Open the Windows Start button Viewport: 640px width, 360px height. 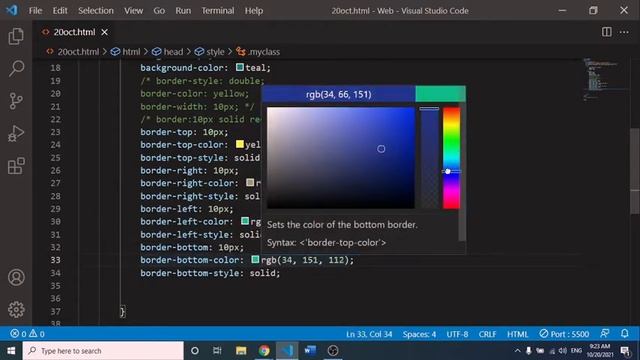pos(11,351)
